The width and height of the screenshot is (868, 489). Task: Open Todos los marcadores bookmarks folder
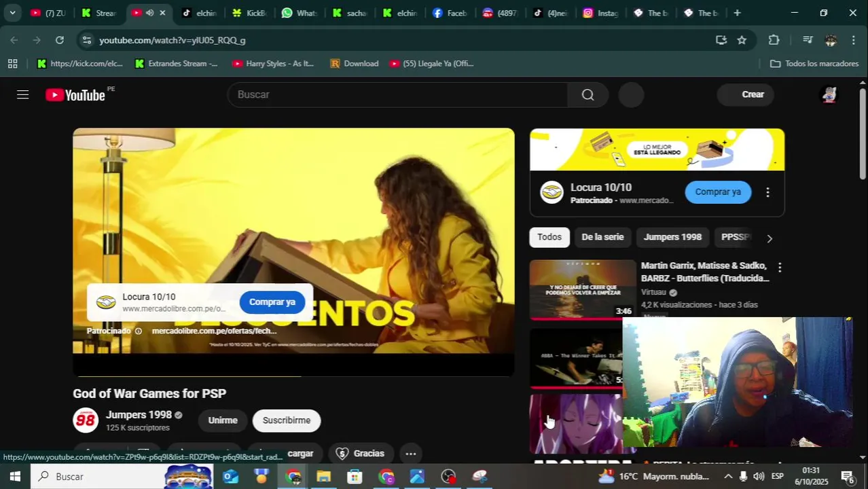814,63
